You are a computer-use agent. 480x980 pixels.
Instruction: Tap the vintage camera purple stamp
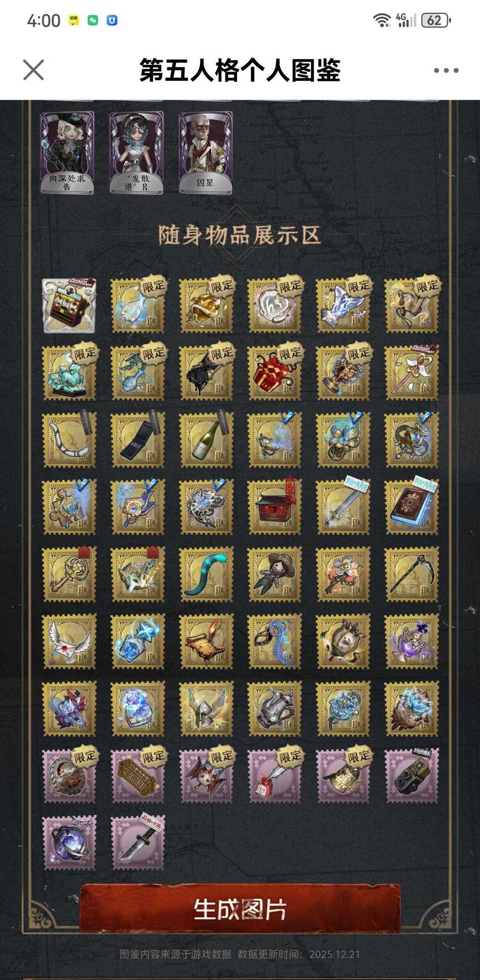[412, 776]
